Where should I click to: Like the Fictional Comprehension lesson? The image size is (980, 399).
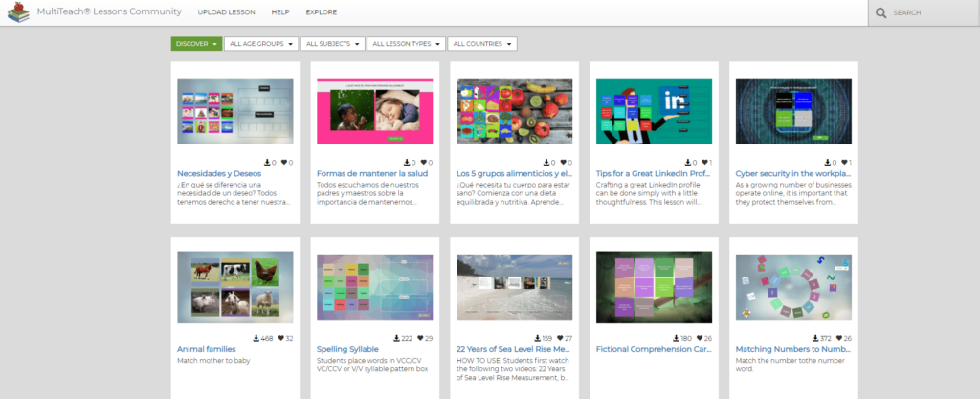(x=699, y=338)
